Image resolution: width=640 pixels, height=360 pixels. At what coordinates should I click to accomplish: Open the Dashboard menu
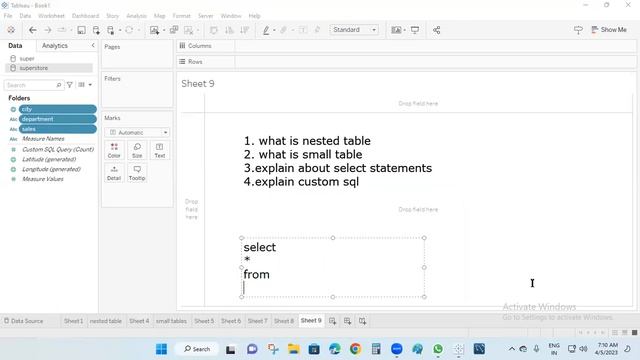(x=85, y=16)
